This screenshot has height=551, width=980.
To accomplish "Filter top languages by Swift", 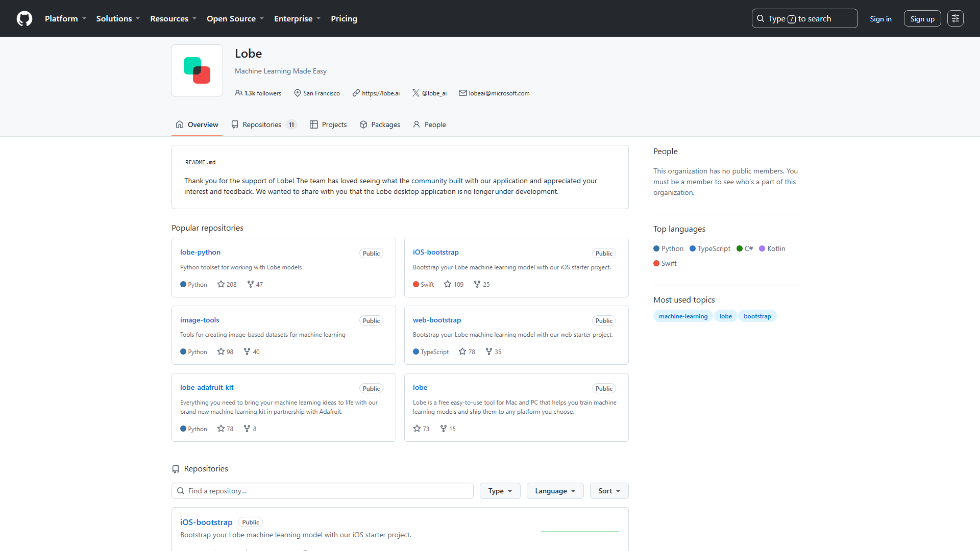I will 665,263.
